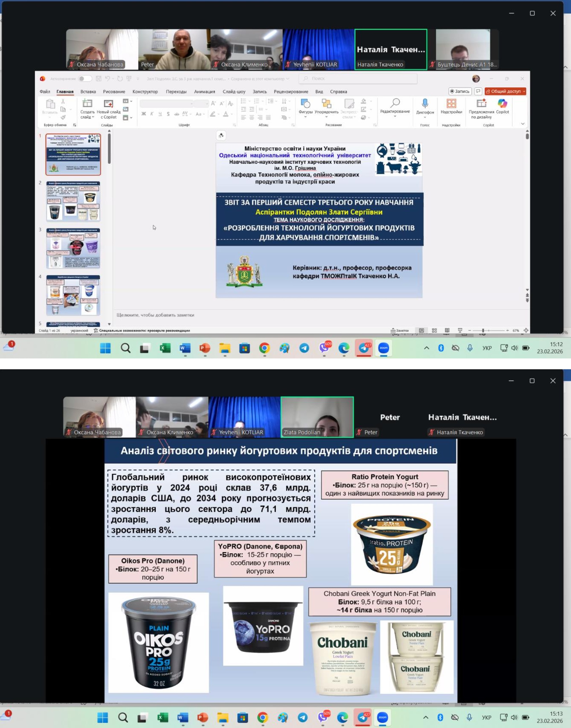The width and height of the screenshot is (571, 728).
Task: Open Copilot from the ribbon
Action: tap(502, 104)
